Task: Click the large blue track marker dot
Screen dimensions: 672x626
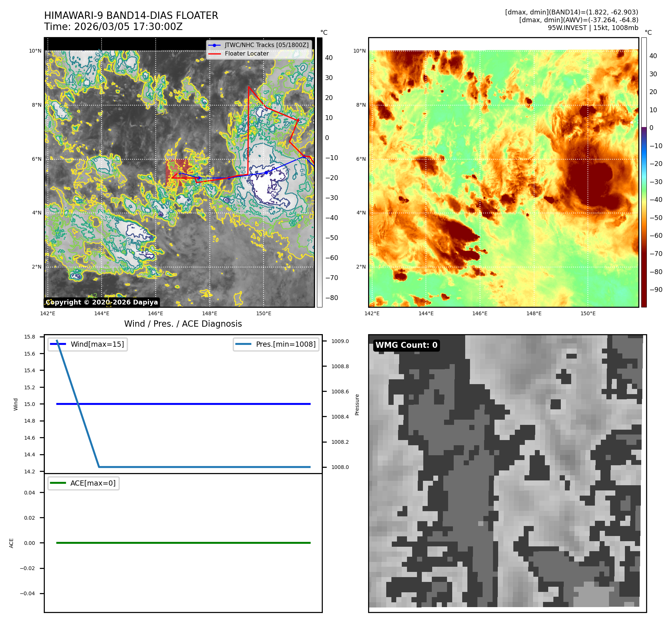Action: (266, 173)
